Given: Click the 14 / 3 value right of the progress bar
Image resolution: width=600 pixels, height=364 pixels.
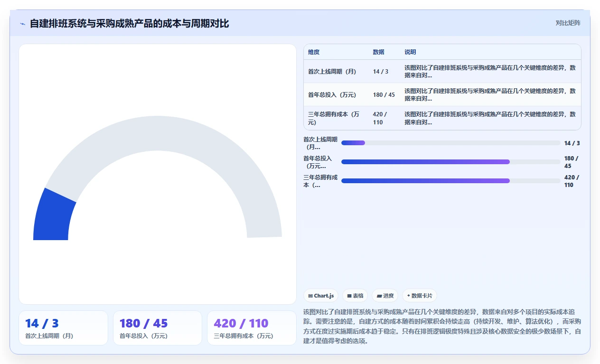Looking at the screenshot, I should coord(572,143).
